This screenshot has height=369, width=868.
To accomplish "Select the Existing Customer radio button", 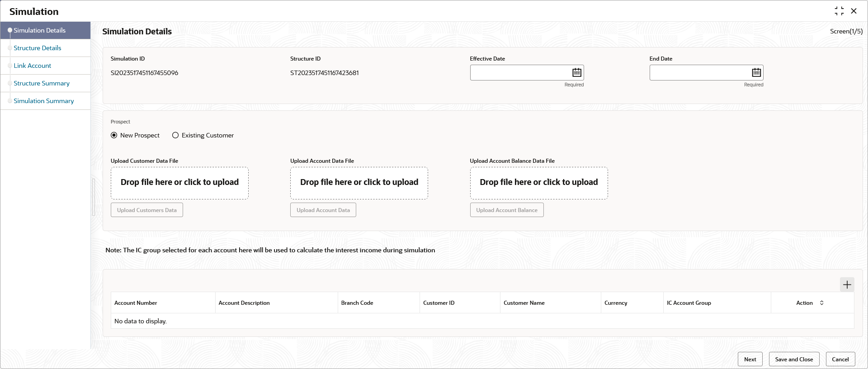I will pos(175,135).
